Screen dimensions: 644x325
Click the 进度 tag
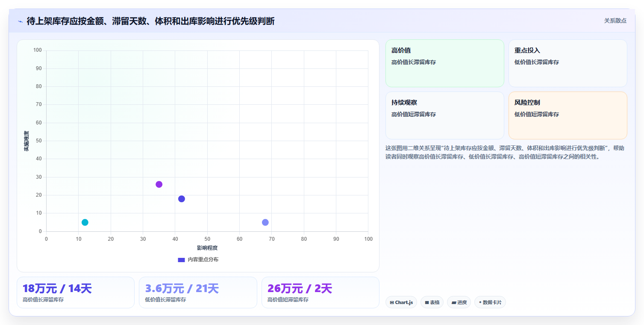pos(459,302)
